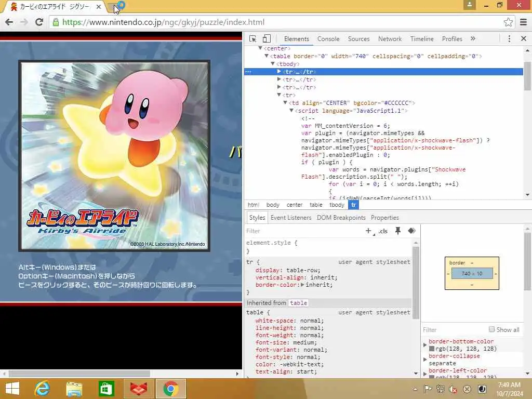View site security lock icon

pos(56,22)
